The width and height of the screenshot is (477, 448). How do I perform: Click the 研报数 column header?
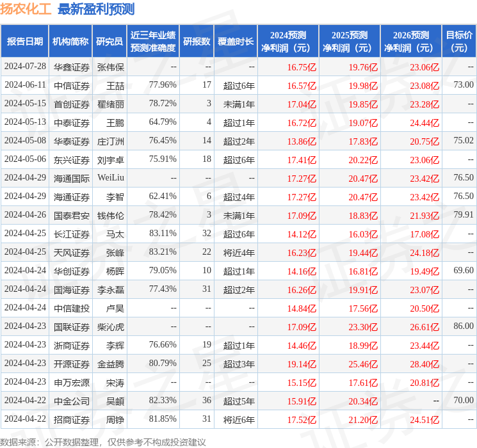(x=197, y=41)
